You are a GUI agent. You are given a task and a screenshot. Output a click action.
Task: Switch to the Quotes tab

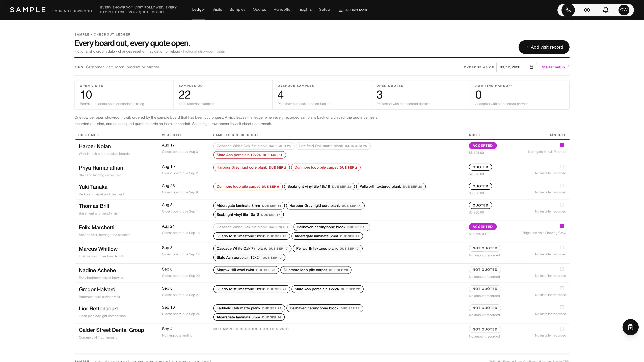259,10
